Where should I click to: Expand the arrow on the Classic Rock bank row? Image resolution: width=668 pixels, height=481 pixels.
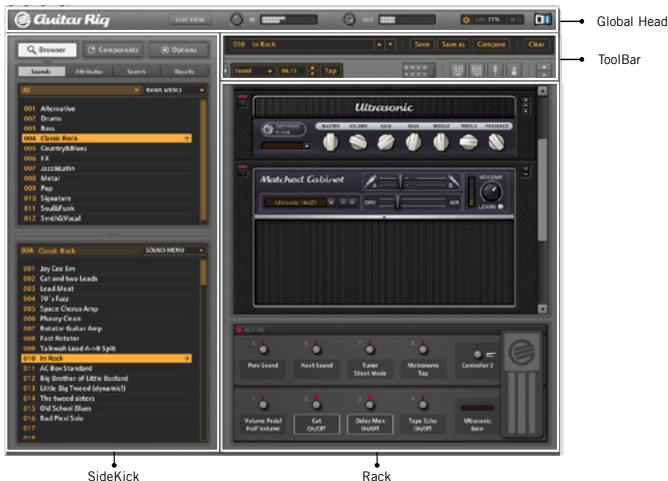[x=187, y=138]
